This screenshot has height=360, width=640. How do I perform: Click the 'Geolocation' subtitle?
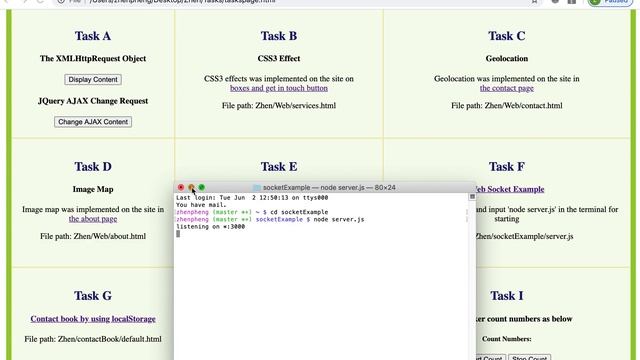point(507,58)
